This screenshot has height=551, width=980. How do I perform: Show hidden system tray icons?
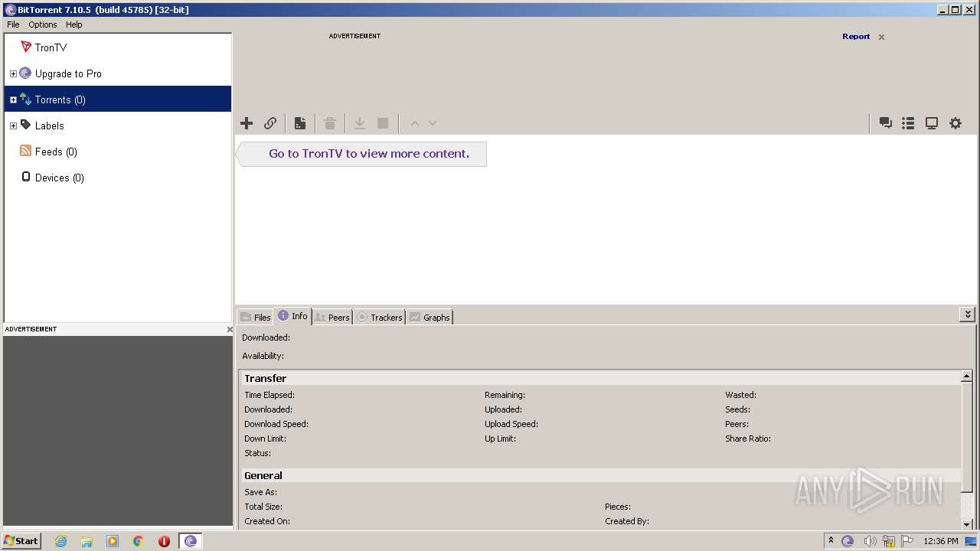pyautogui.click(x=831, y=540)
